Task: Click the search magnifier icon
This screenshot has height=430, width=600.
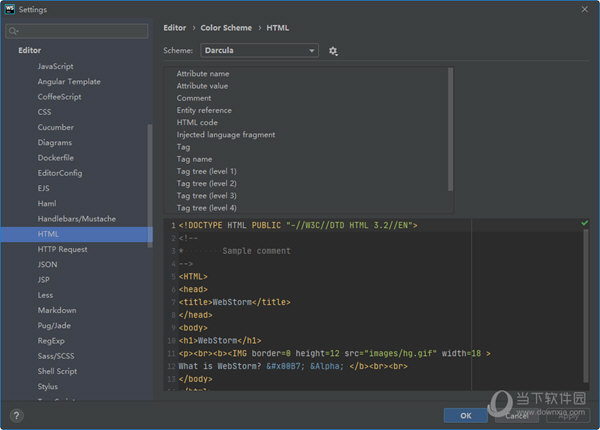Action: pos(13,31)
